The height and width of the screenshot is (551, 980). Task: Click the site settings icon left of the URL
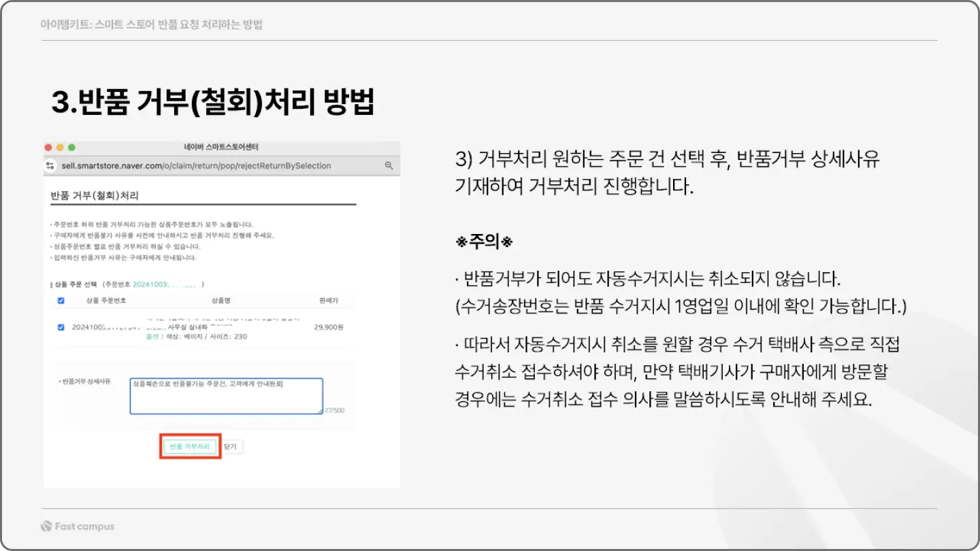(x=50, y=165)
